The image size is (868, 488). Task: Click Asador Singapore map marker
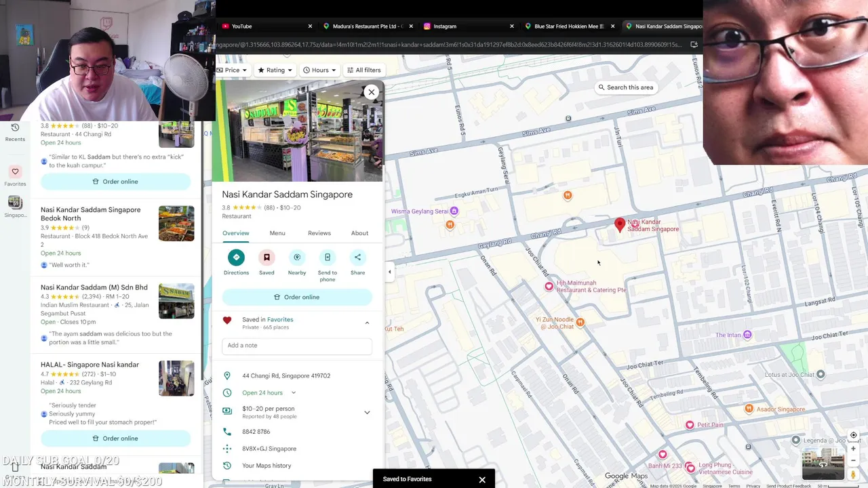[x=749, y=409]
